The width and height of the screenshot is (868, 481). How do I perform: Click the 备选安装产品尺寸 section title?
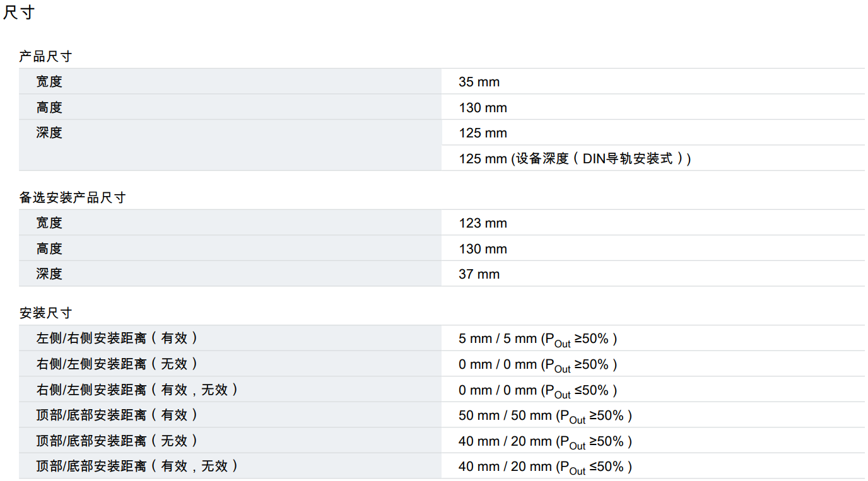coord(73,198)
